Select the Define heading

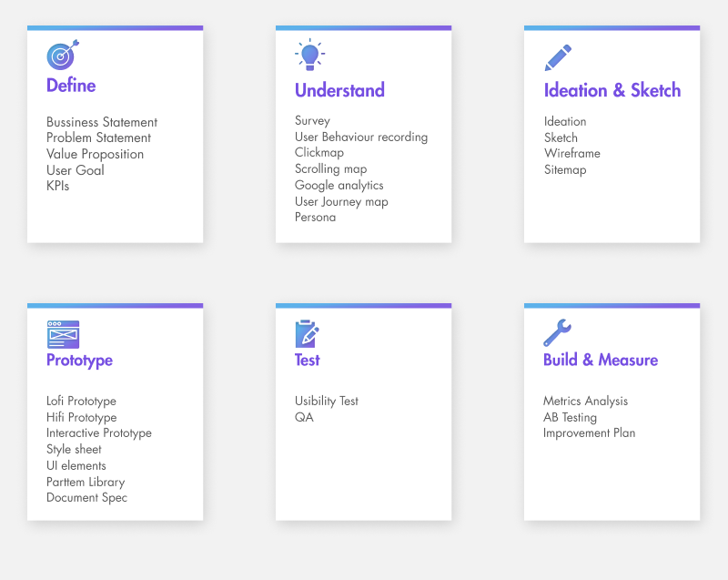pos(71,86)
